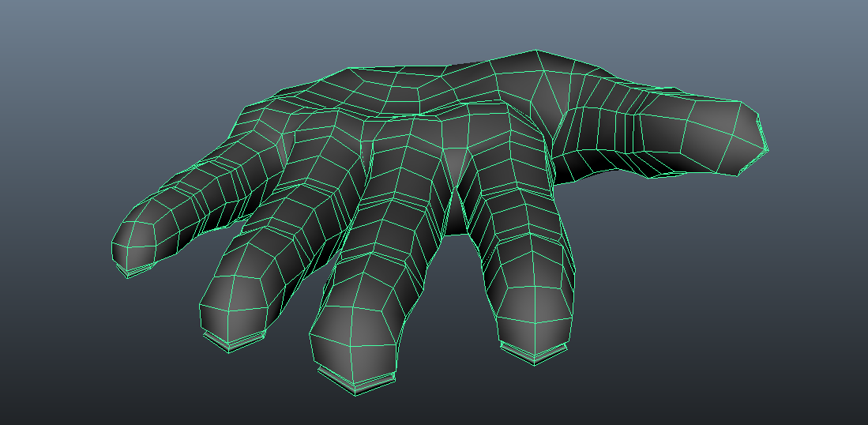This screenshot has width=868, height=425.
Task: Click the pinky finger's fingernail geometry
Action: (137, 270)
